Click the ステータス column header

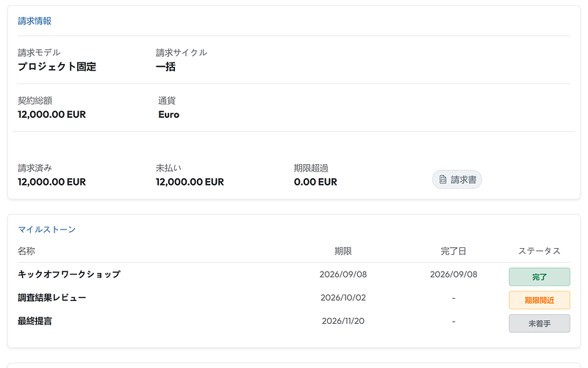539,251
